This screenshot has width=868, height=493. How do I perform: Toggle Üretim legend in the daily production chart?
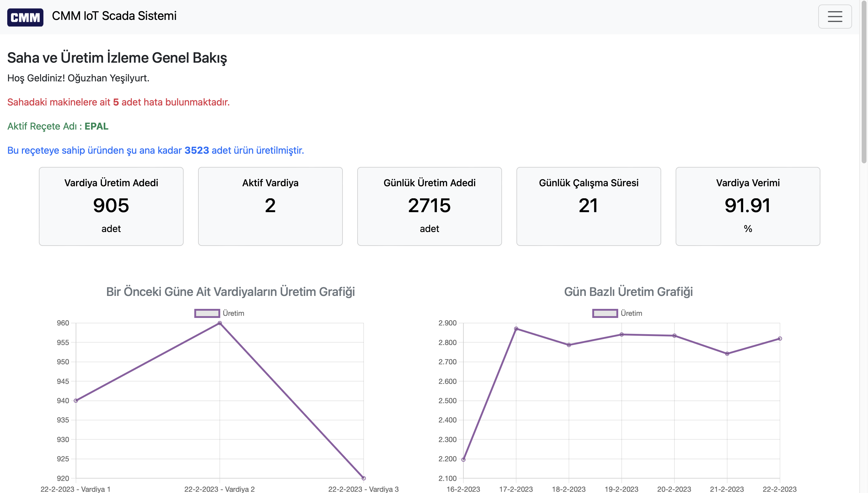631,313
